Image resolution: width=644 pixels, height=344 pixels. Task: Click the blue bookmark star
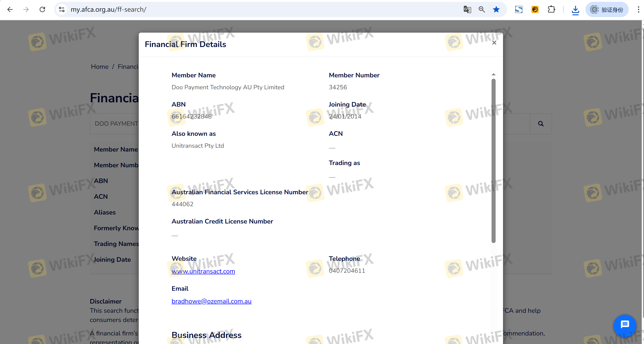(x=496, y=9)
